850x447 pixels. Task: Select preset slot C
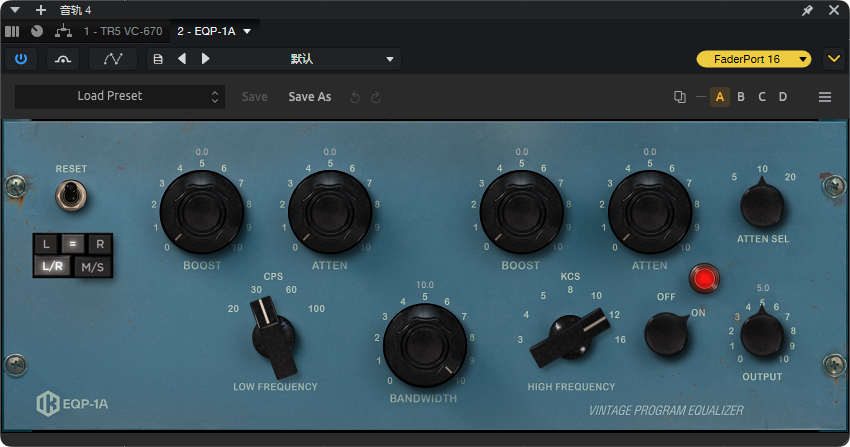click(762, 97)
